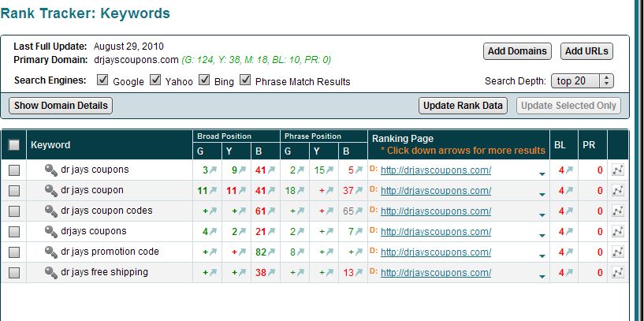The width and height of the screenshot is (644, 321).
Task: Expand more results for dr jays promotion code
Action: click(x=542, y=256)
